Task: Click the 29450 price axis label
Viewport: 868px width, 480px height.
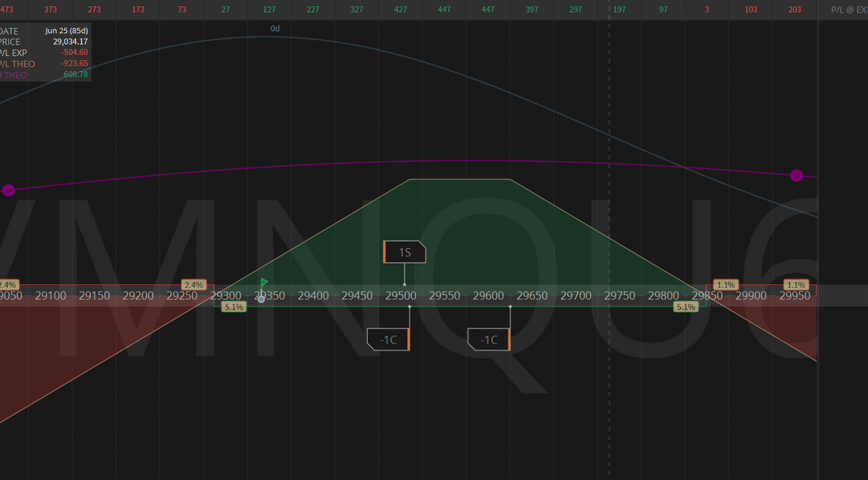Action: click(x=357, y=295)
